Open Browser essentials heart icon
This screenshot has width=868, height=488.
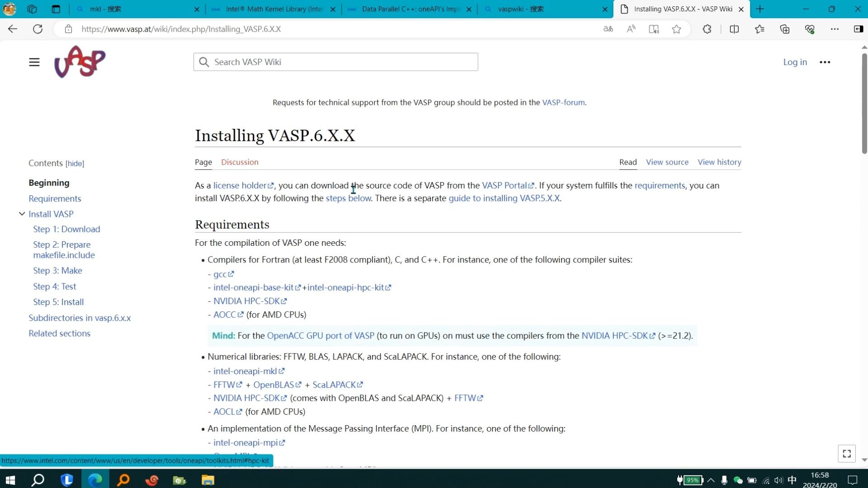(x=810, y=29)
